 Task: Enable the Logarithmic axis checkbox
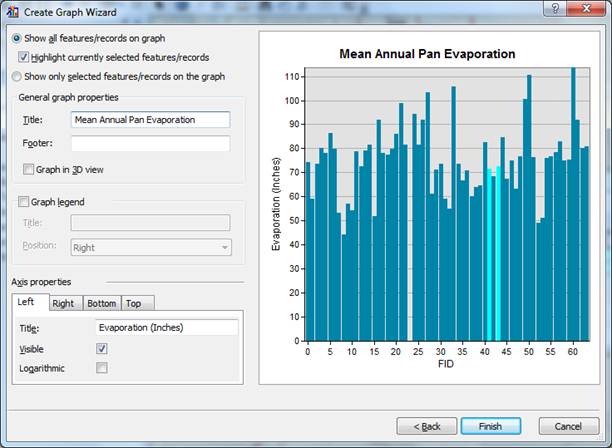click(101, 368)
